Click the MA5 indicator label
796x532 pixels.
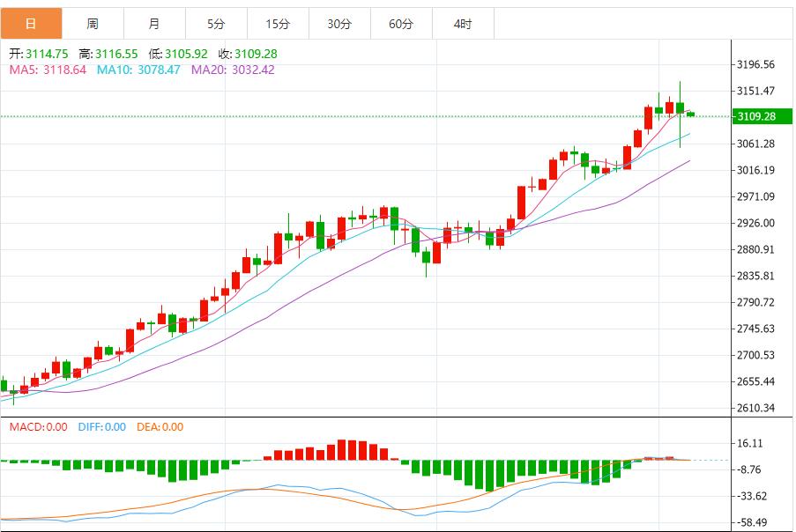[x=48, y=70]
